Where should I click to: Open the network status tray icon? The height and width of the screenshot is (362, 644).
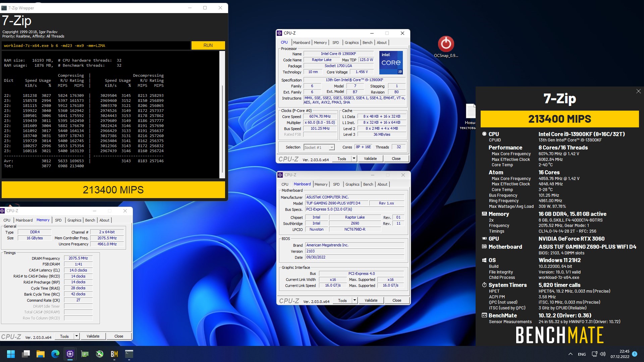pos(594,354)
